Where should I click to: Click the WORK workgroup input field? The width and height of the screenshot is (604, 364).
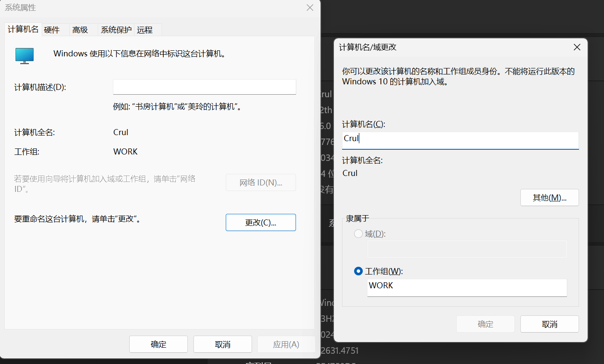click(467, 287)
